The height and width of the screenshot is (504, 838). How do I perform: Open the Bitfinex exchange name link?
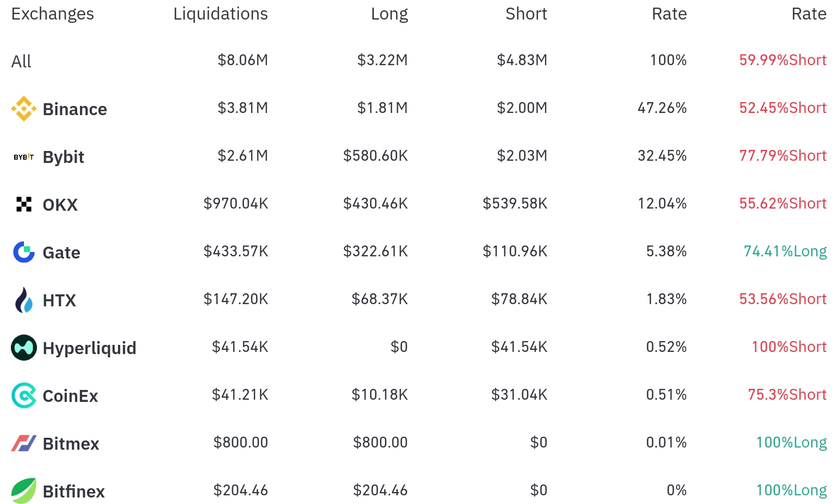pos(74,492)
